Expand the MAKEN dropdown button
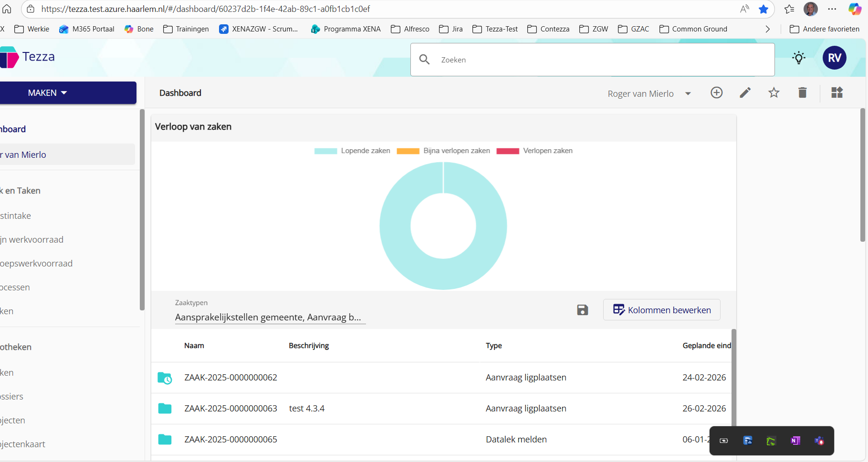The width and height of the screenshot is (868, 462). pyautogui.click(x=68, y=93)
